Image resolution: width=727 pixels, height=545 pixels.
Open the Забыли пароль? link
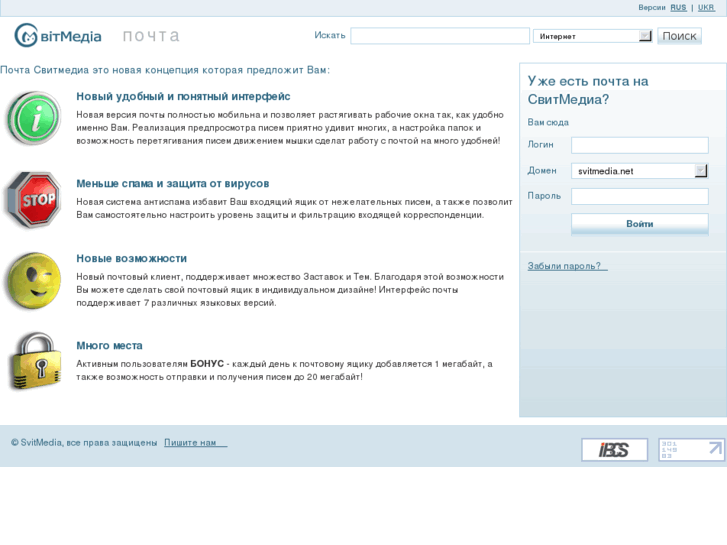pyautogui.click(x=568, y=266)
